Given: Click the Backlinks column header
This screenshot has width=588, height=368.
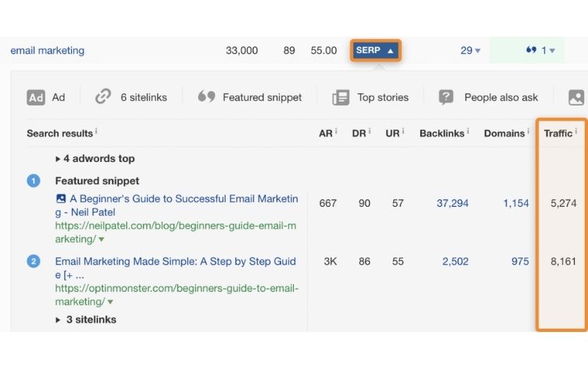Looking at the screenshot, I should tap(442, 133).
